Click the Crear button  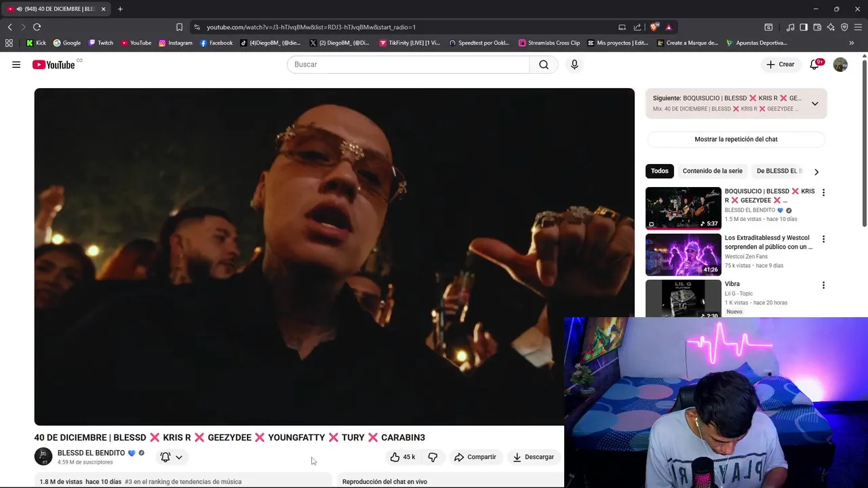[781, 64]
